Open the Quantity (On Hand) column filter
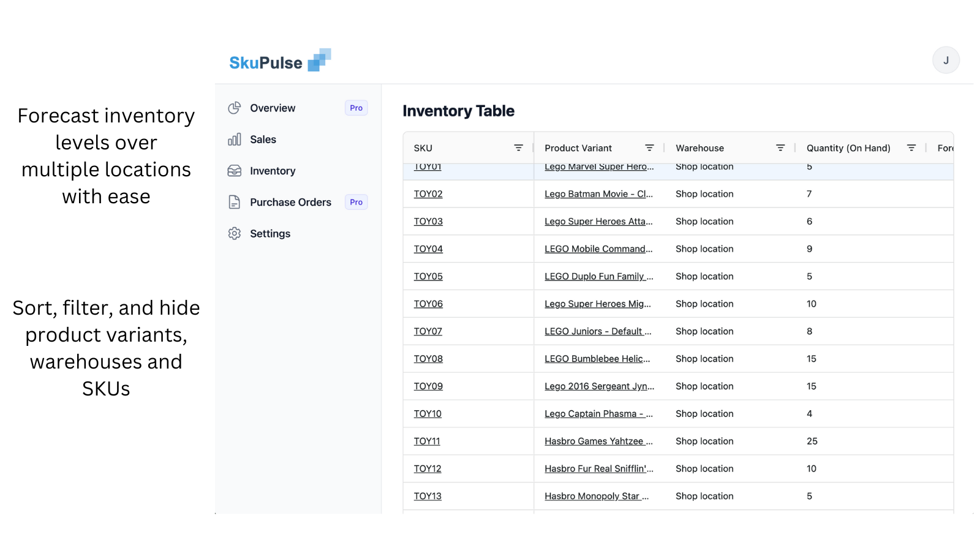The width and height of the screenshot is (980, 551). 911,148
